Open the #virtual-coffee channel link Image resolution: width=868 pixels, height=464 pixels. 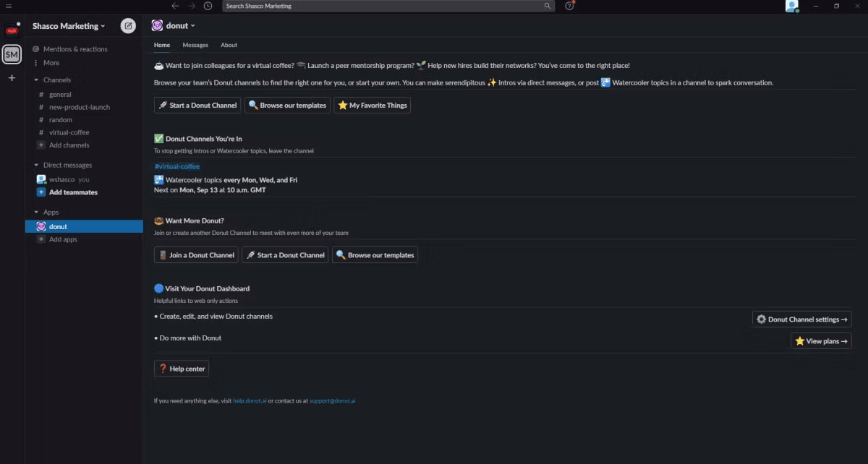[x=176, y=166]
